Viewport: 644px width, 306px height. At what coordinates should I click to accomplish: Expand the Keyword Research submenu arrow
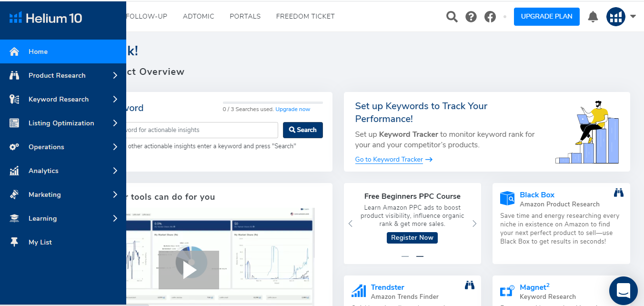coord(115,99)
